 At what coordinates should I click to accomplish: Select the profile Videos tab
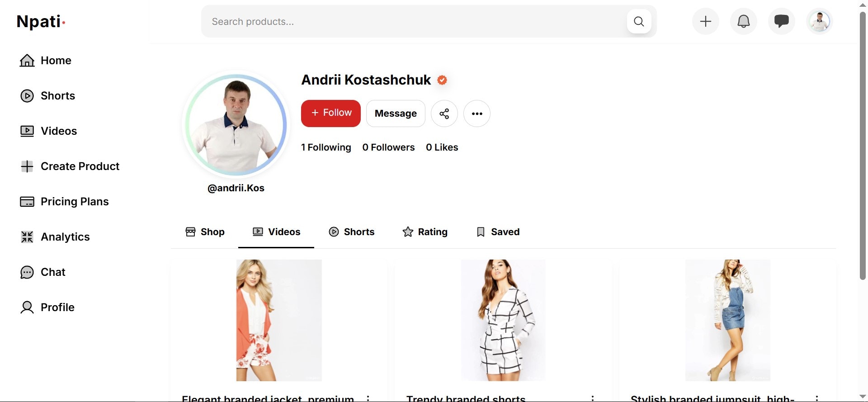(276, 232)
